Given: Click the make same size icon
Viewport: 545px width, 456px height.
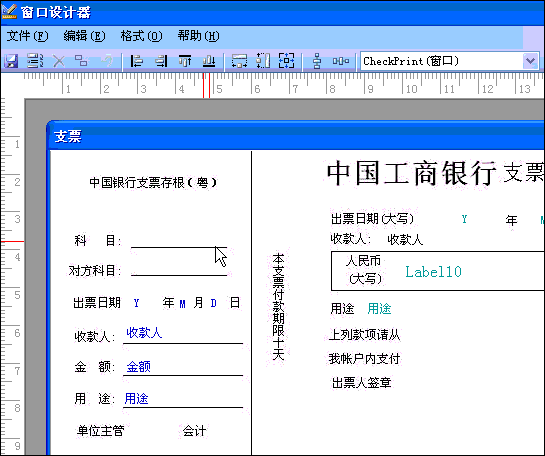Looking at the screenshot, I should 286,61.
